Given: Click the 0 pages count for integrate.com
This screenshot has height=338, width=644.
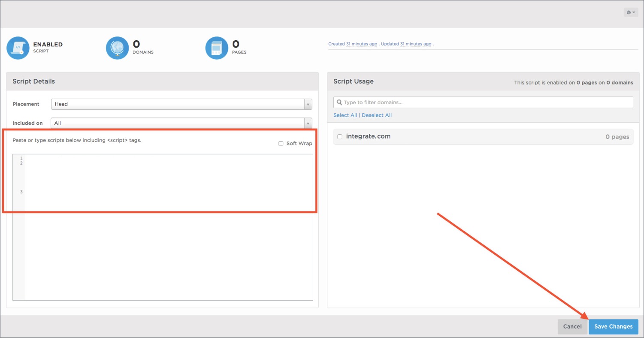Looking at the screenshot, I should [x=617, y=137].
